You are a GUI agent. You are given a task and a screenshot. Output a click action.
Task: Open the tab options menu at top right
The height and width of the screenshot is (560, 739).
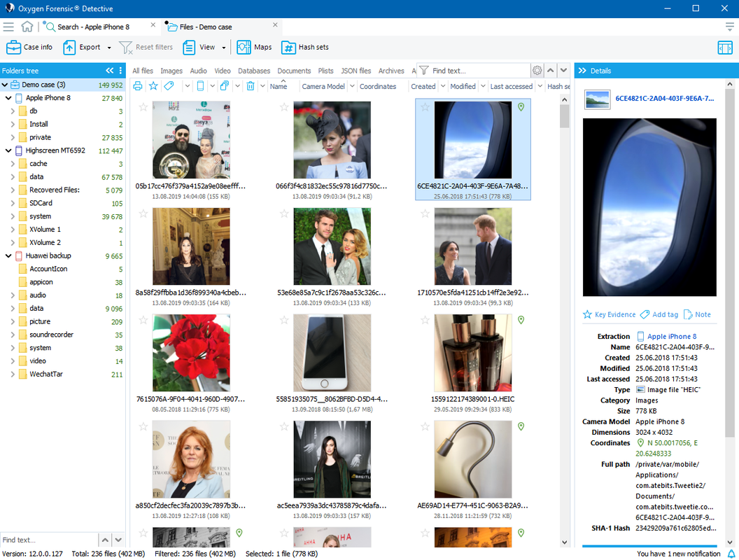pos(730,27)
